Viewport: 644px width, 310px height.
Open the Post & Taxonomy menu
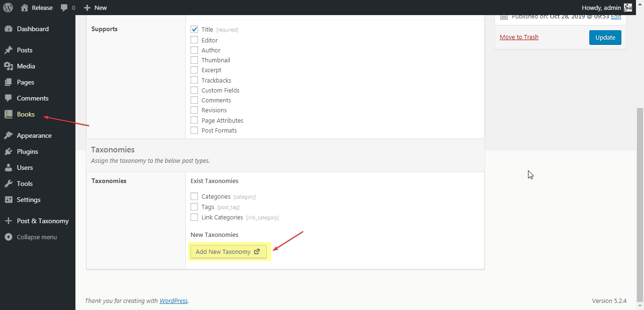pyautogui.click(x=42, y=221)
